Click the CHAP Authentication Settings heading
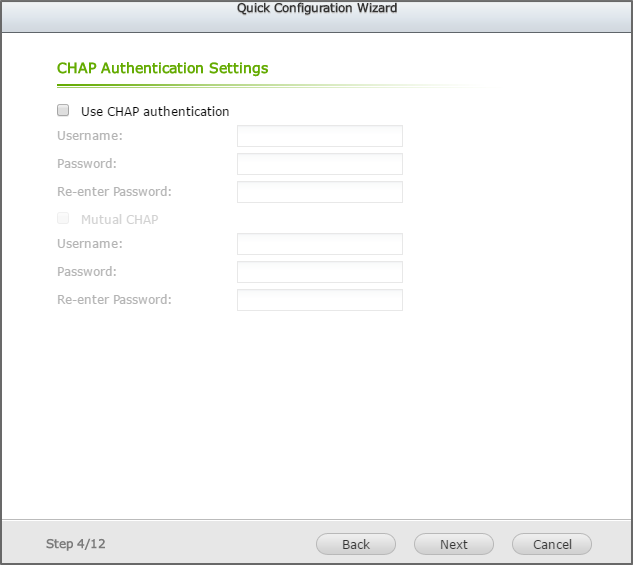 pyautogui.click(x=163, y=69)
